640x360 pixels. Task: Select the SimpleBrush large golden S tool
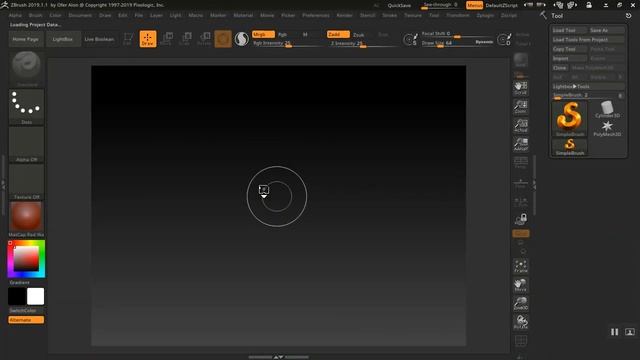(570, 119)
